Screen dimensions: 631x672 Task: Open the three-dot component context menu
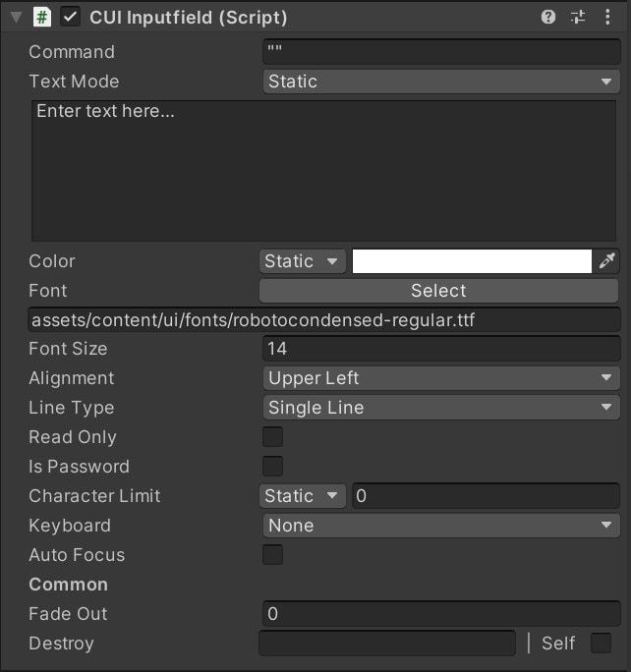tap(607, 17)
